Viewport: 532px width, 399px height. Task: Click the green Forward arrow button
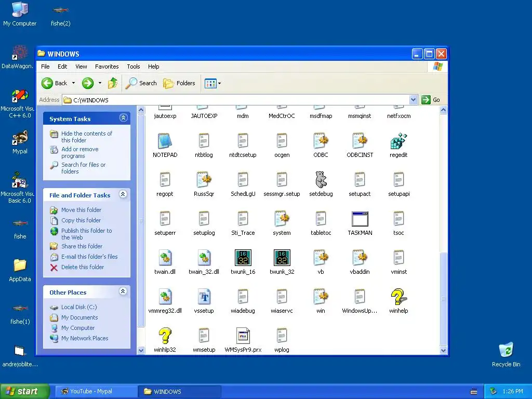87,83
